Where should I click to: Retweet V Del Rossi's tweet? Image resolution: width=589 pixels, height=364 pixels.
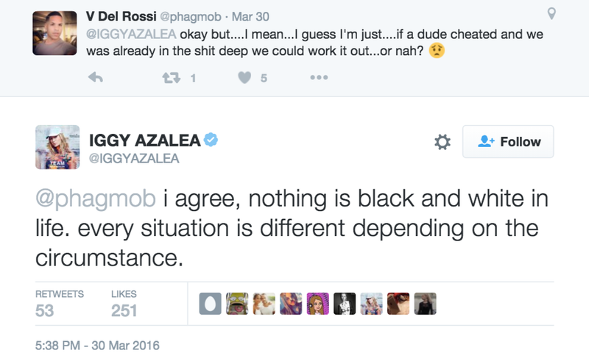click(172, 78)
